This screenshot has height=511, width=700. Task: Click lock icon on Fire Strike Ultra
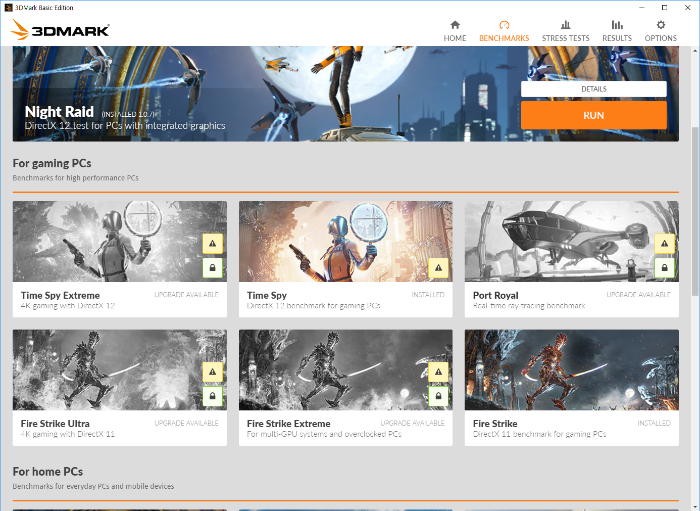pos(212,396)
